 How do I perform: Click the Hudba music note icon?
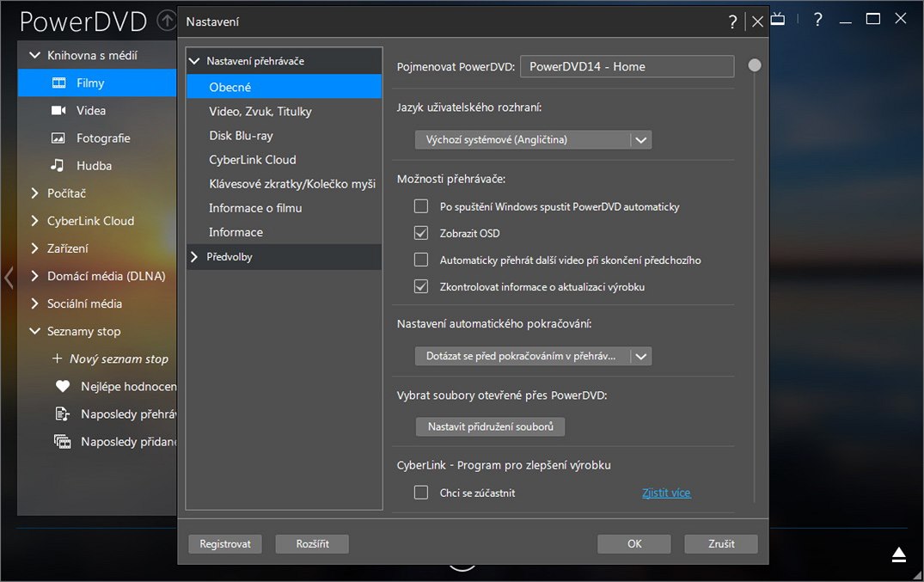(58, 166)
